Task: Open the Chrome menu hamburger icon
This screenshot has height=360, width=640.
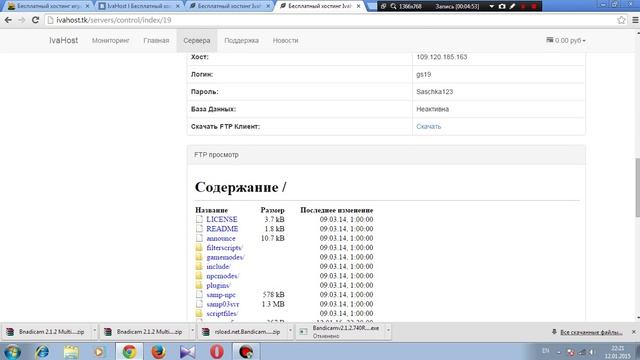Action: click(x=635, y=20)
